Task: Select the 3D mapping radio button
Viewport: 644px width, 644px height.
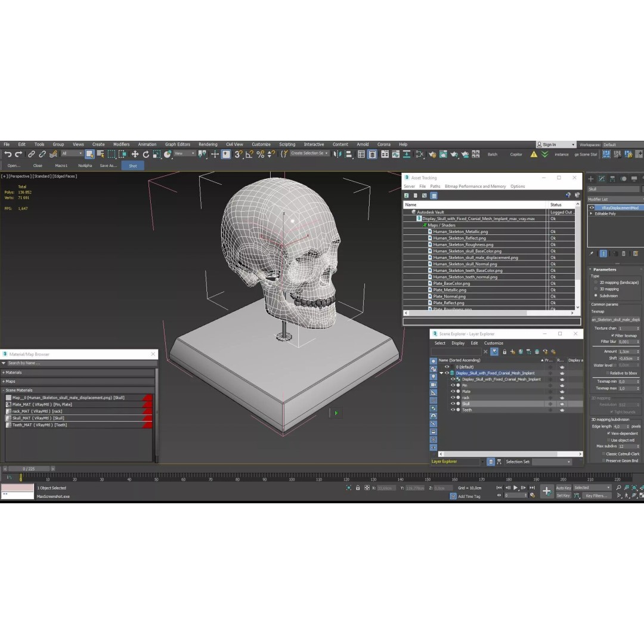Action: click(x=596, y=289)
